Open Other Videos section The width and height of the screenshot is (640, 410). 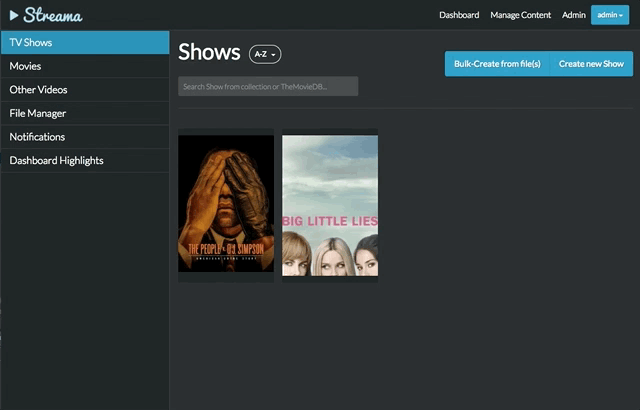[x=85, y=90]
